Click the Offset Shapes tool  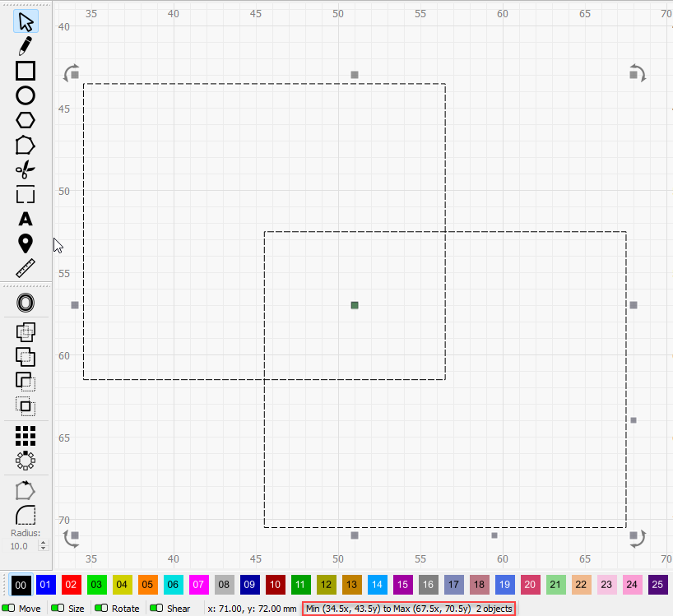(26, 303)
